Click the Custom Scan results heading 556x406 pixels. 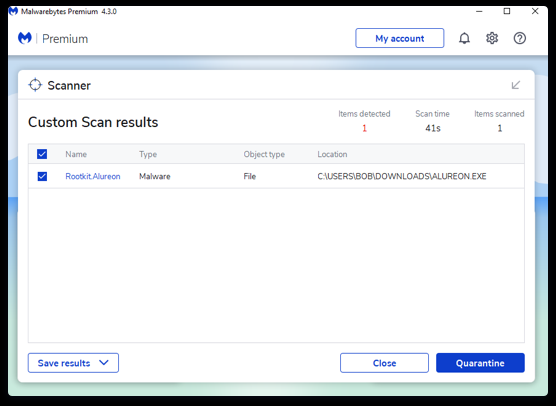tap(93, 122)
